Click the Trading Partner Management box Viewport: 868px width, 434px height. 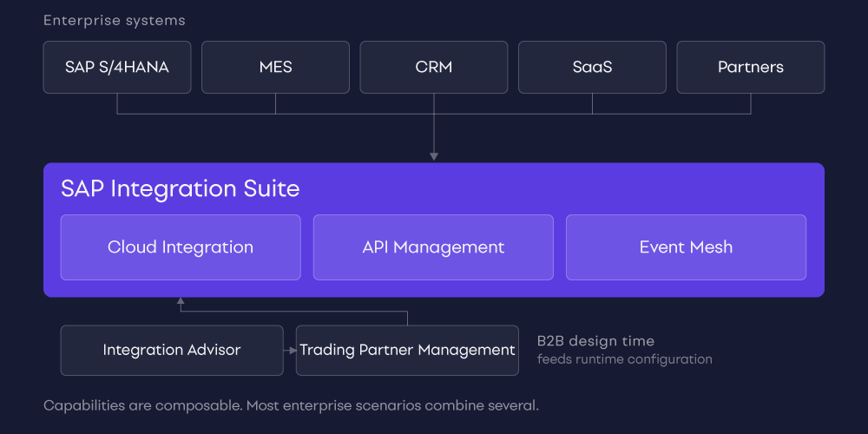[x=407, y=350]
